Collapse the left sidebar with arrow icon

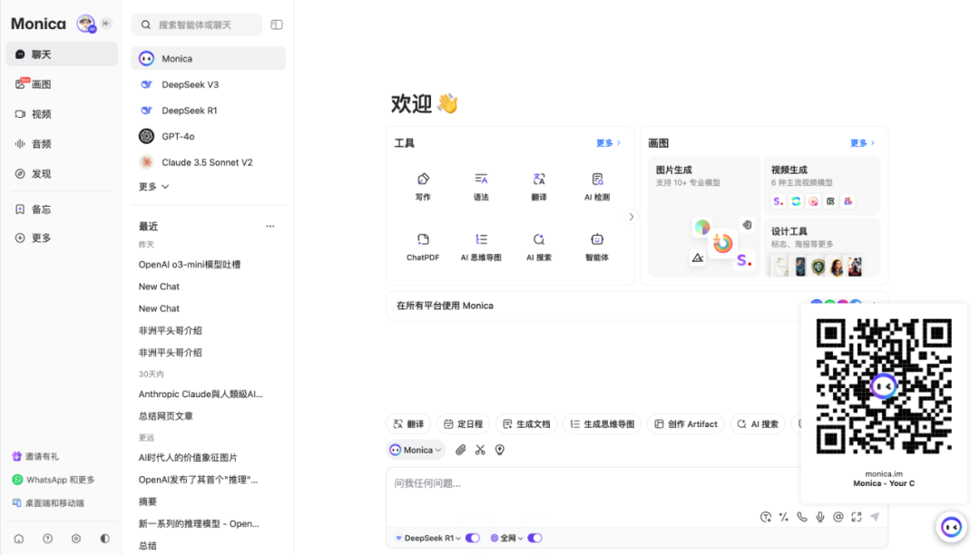click(106, 24)
